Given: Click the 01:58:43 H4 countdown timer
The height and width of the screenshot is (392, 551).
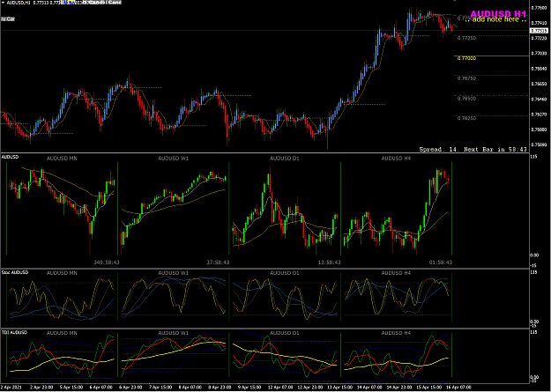Looking at the screenshot, I should [x=441, y=263].
